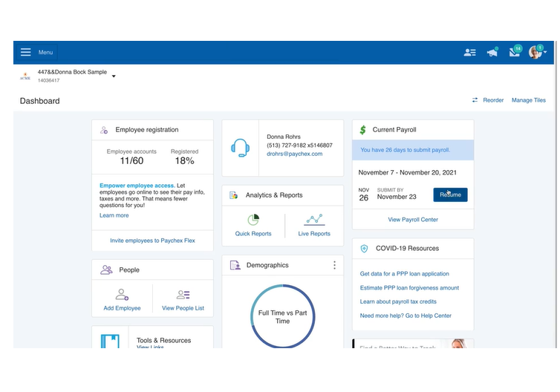Click the phone number (513) 727-9182

click(299, 146)
